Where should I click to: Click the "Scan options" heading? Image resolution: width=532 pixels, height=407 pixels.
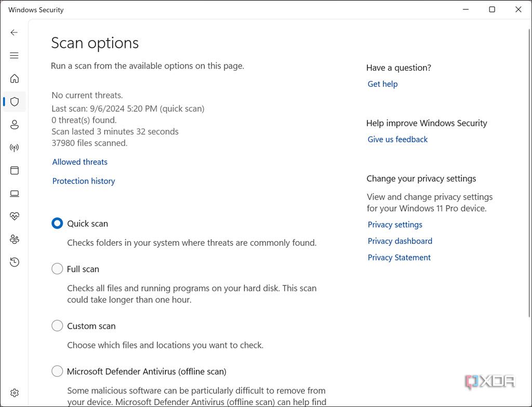point(95,43)
